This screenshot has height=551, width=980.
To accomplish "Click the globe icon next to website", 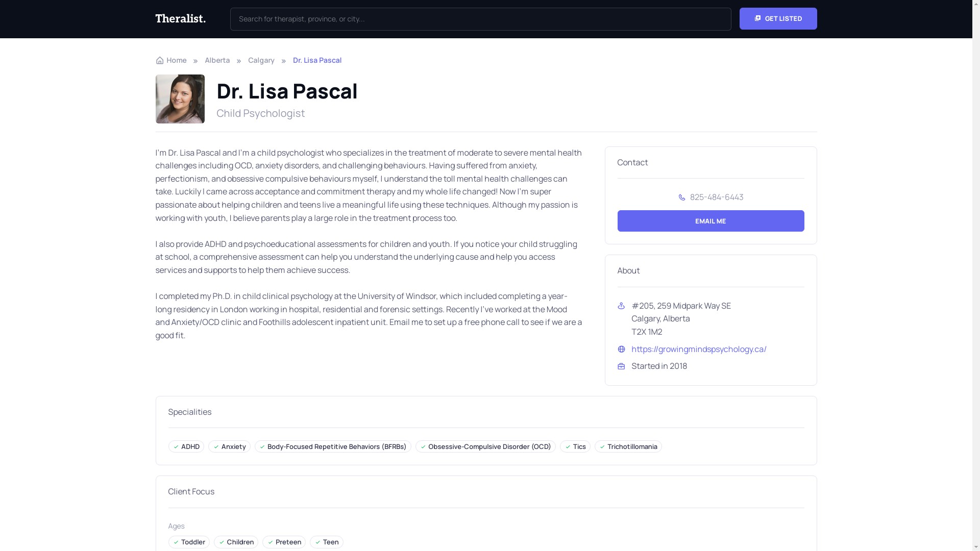I will pyautogui.click(x=621, y=349).
